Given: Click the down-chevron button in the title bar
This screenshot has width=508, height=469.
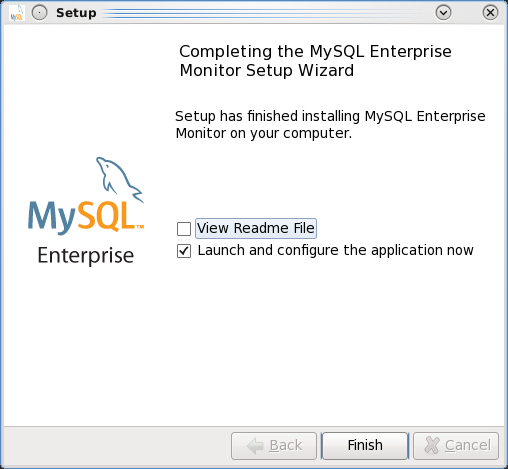Looking at the screenshot, I should pyautogui.click(x=443, y=13).
